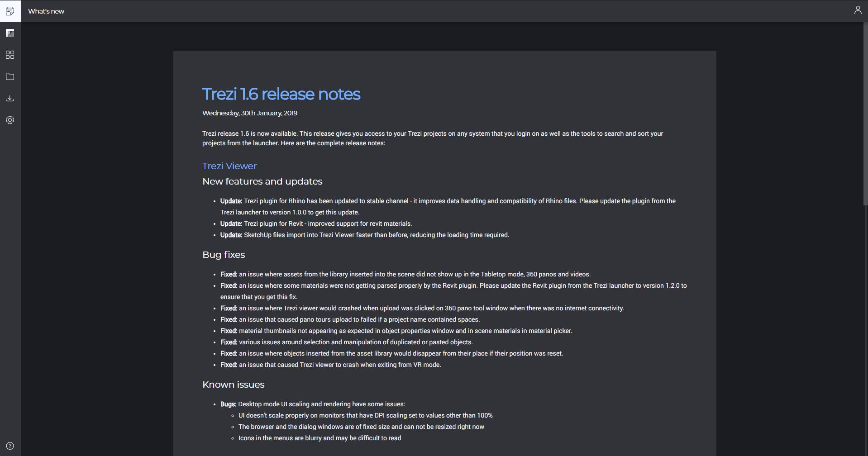Click the "Trezi 1.6 release notes" heading
This screenshot has height=456, width=868.
[281, 94]
